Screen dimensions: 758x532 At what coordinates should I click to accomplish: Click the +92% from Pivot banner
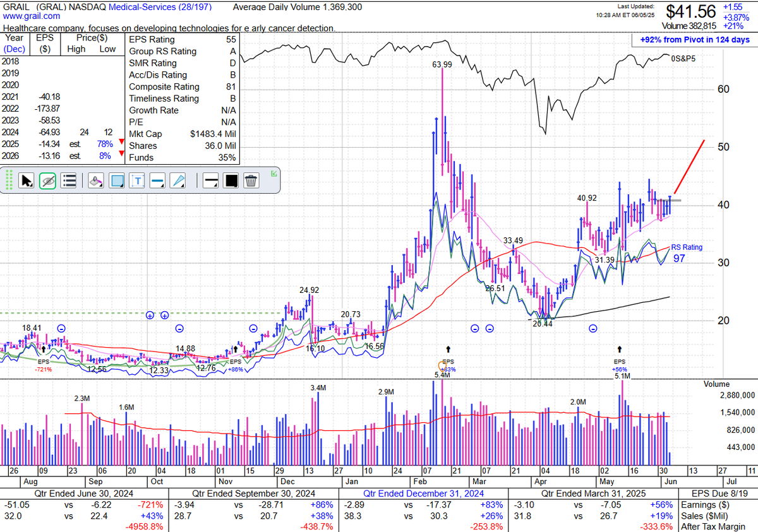(695, 40)
